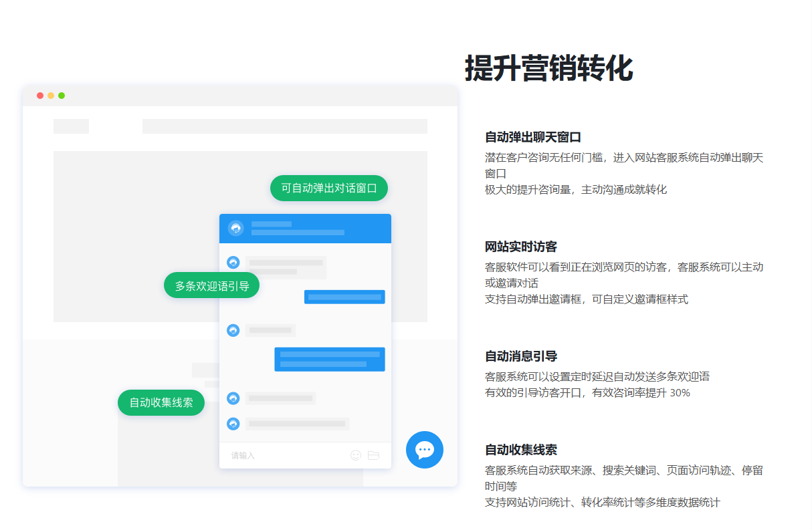Open the 自动消息引导 feature heading

(x=520, y=356)
